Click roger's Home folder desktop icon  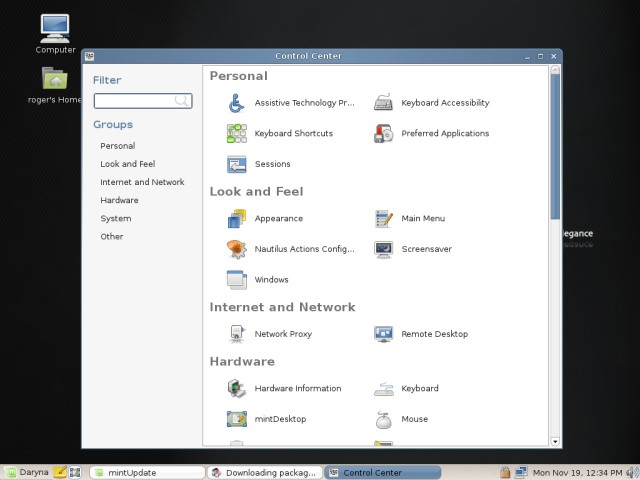pyautogui.click(x=55, y=78)
